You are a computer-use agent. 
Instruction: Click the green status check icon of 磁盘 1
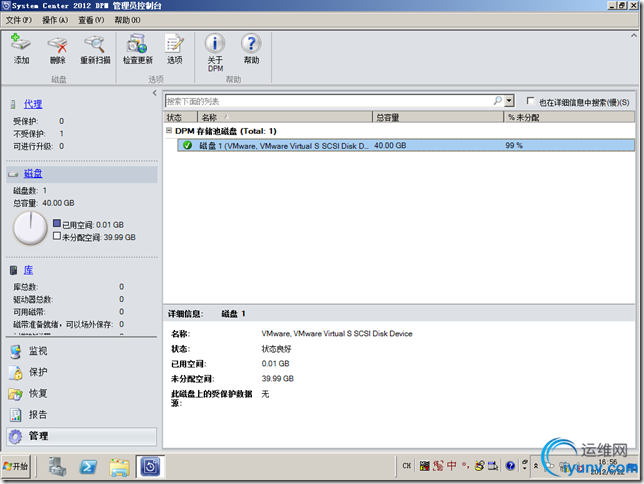point(187,145)
